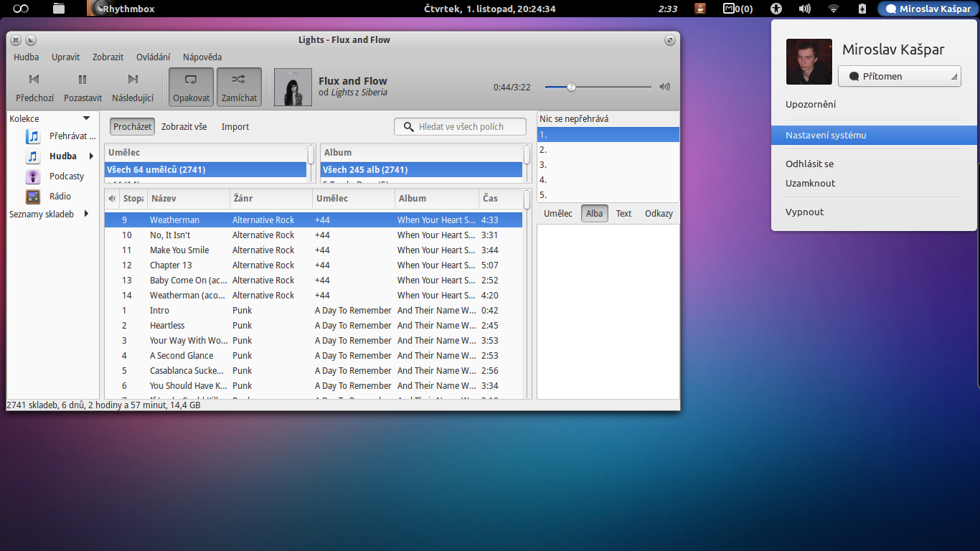This screenshot has height=551, width=980.
Task: Click the Zobrazit vše button
Action: 184,126
